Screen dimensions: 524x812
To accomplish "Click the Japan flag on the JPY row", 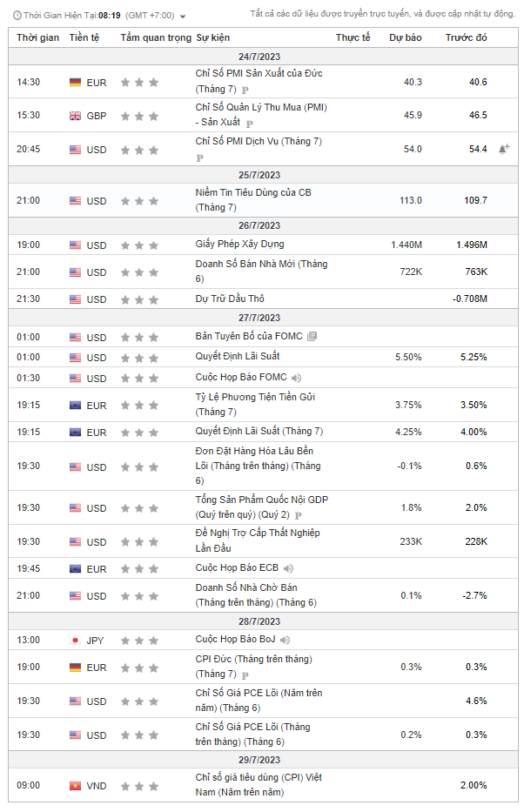I will click(x=76, y=641).
